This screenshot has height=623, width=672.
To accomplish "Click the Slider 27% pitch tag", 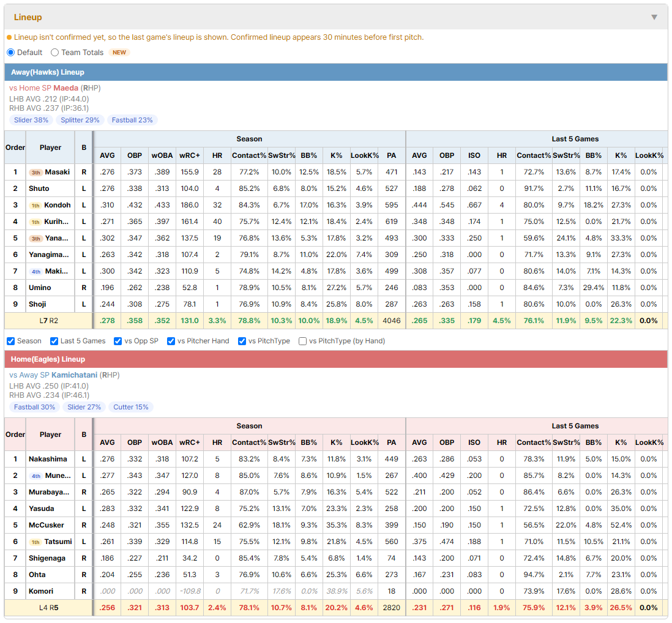I will (84, 407).
